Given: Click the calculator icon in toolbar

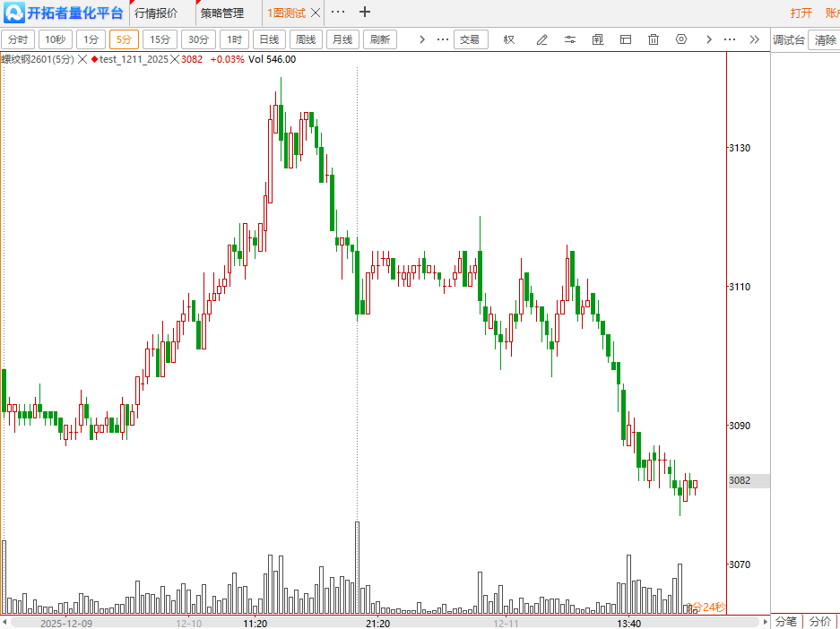Looking at the screenshot, I should tap(598, 39).
